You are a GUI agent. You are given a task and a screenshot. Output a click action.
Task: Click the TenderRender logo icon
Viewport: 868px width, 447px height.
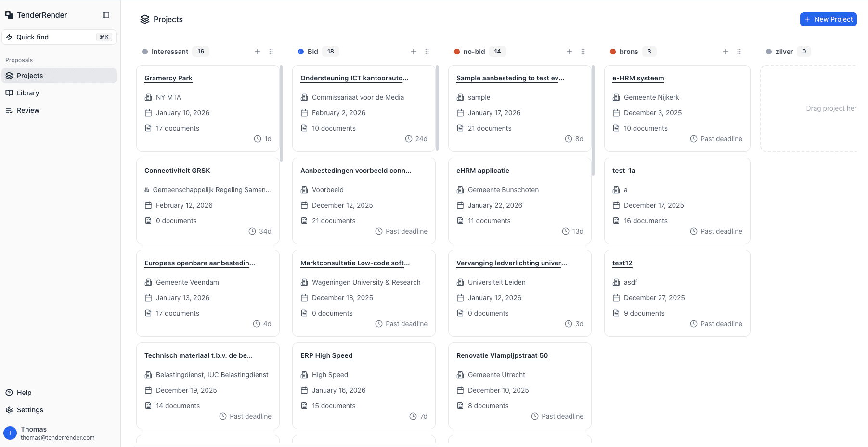coord(9,14)
